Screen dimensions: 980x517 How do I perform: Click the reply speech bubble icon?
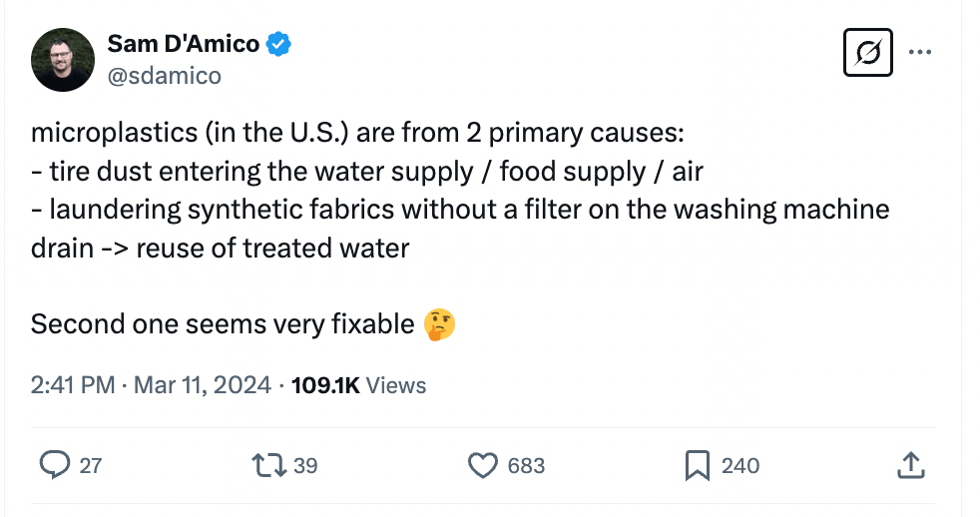point(54,465)
